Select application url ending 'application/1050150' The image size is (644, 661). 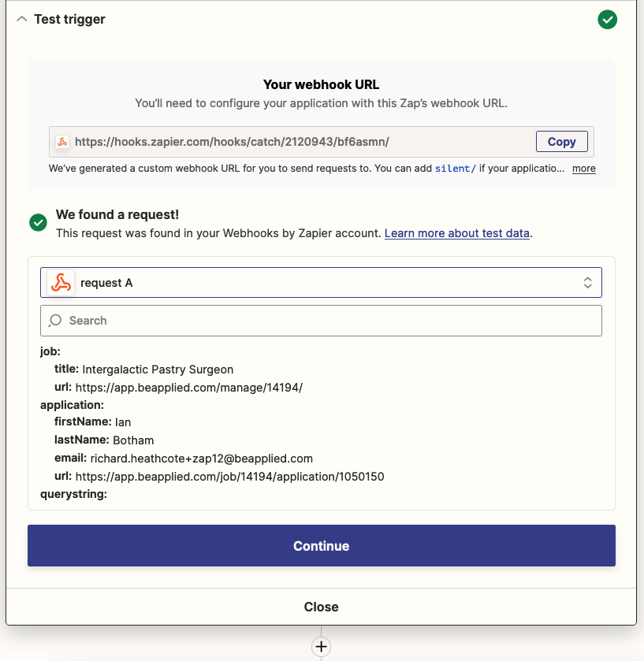tap(230, 477)
